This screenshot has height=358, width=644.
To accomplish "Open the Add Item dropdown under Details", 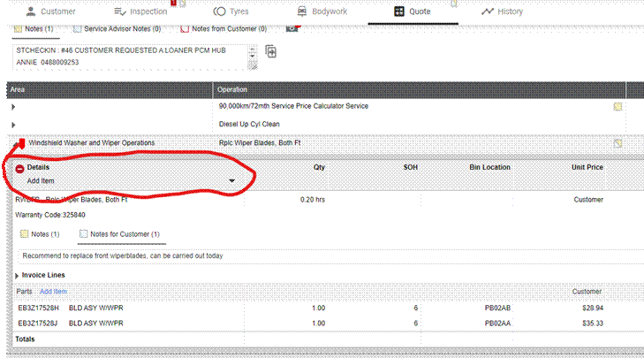I will pos(231,181).
